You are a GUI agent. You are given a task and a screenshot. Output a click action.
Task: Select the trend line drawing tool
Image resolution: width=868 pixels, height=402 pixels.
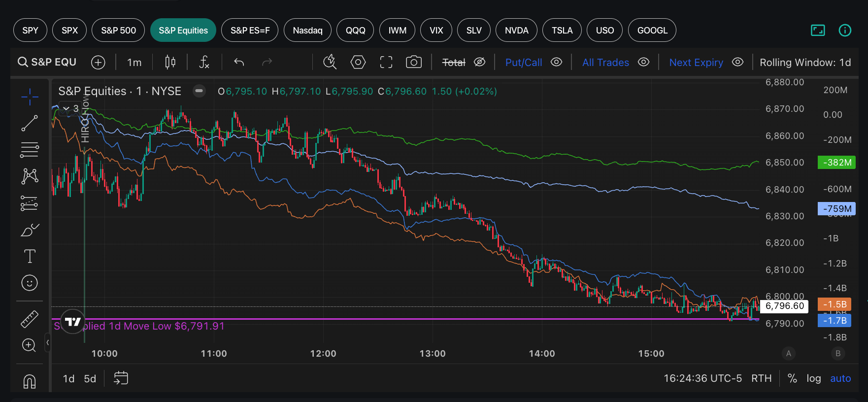click(x=30, y=123)
